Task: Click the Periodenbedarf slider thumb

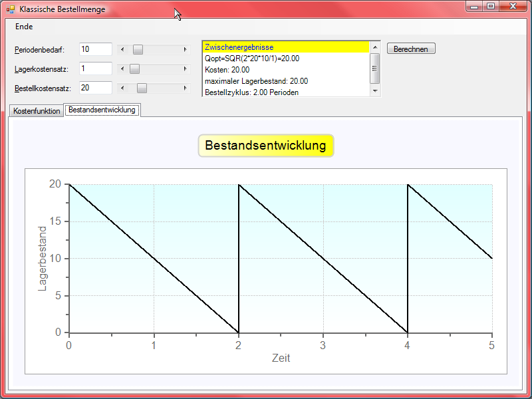Action: 138,49
